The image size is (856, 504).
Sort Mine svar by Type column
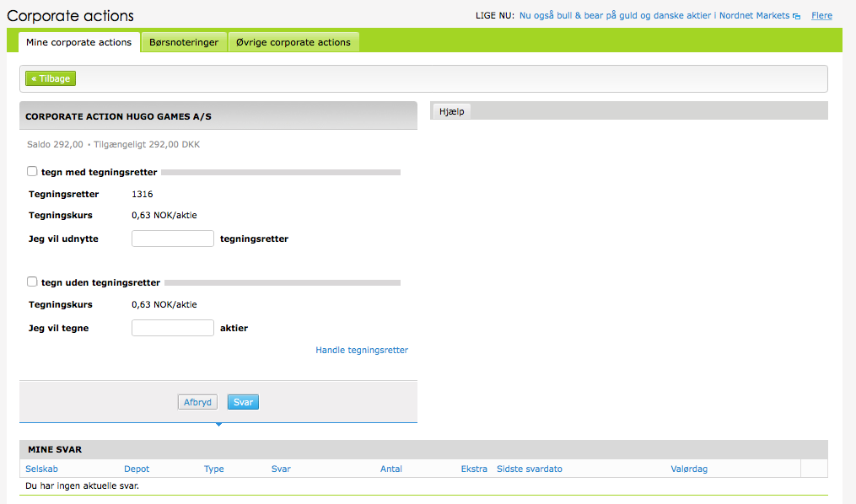[214, 469]
